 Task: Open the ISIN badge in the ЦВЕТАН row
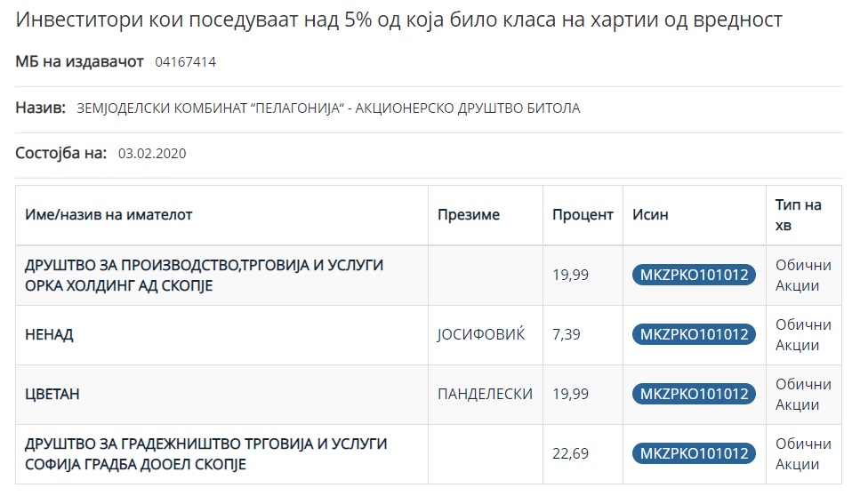tap(694, 394)
